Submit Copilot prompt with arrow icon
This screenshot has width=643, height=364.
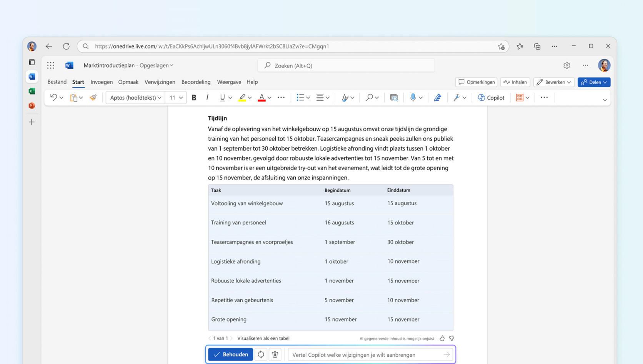coord(446,354)
